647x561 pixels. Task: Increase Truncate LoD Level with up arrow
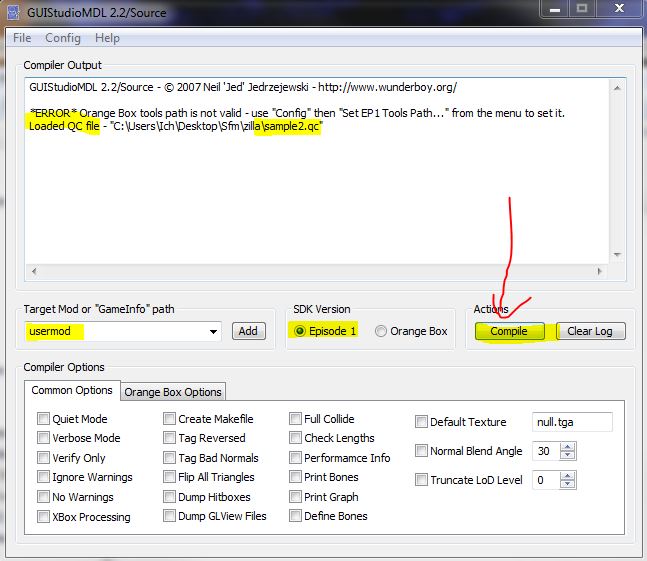(568, 476)
